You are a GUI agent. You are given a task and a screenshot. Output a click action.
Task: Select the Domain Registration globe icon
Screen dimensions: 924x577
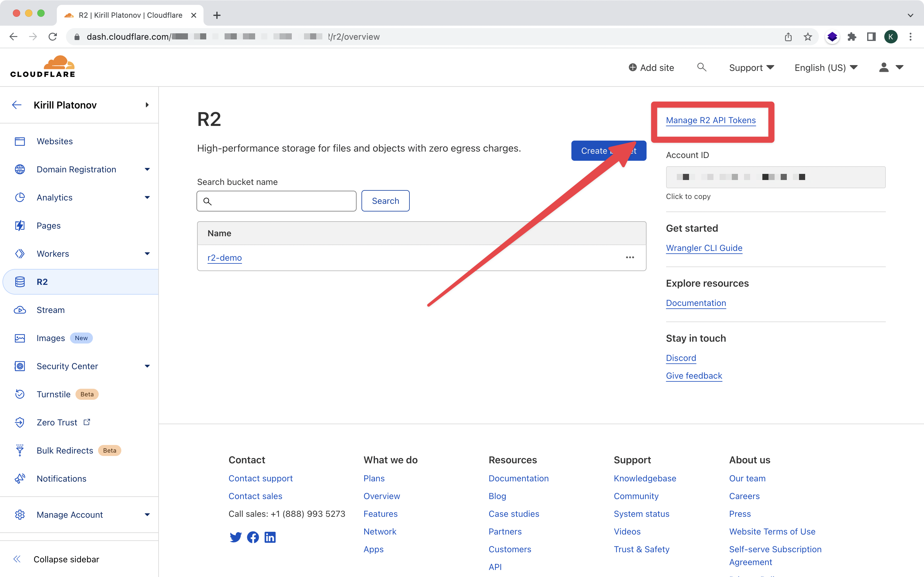(x=20, y=169)
